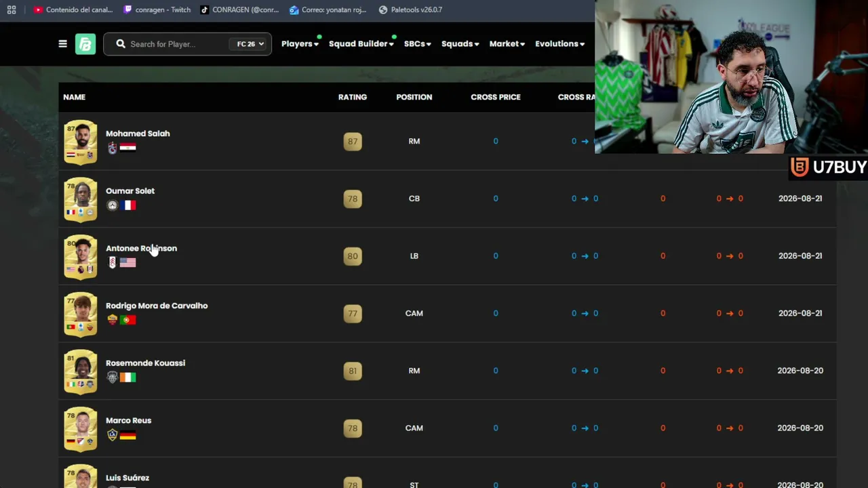Expand the Players menu
This screenshot has height=488, width=868.
pyautogui.click(x=300, y=44)
